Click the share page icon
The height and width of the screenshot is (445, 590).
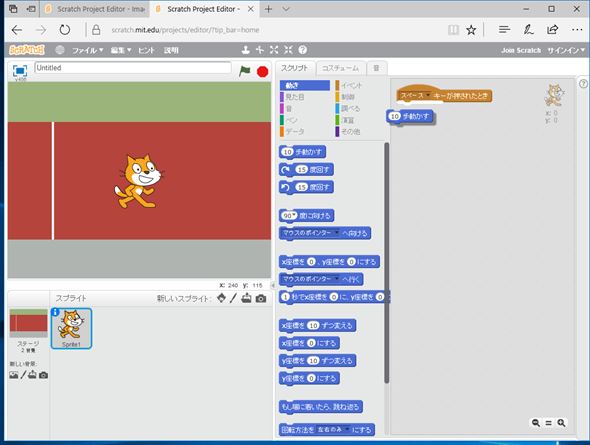pos(553,29)
